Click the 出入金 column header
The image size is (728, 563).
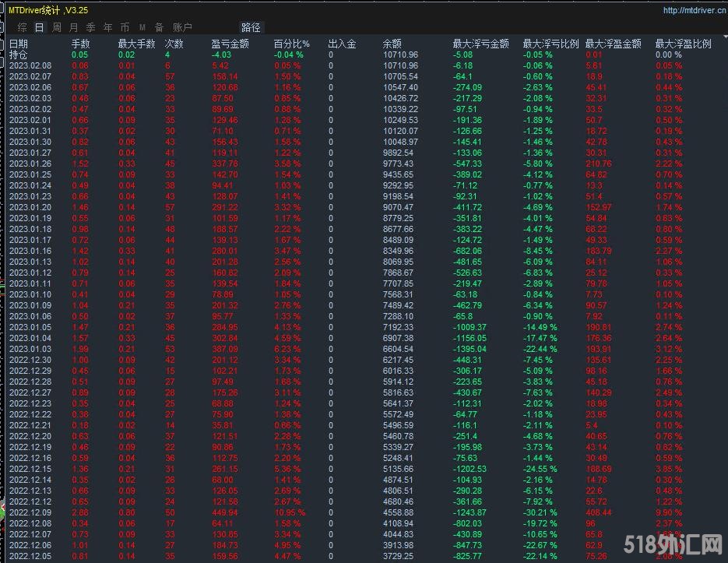[342, 44]
